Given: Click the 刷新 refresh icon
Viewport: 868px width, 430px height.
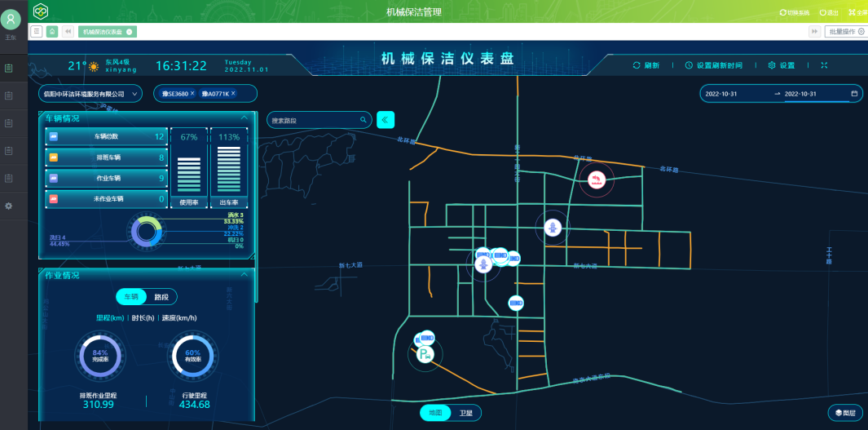Looking at the screenshot, I should point(637,65).
